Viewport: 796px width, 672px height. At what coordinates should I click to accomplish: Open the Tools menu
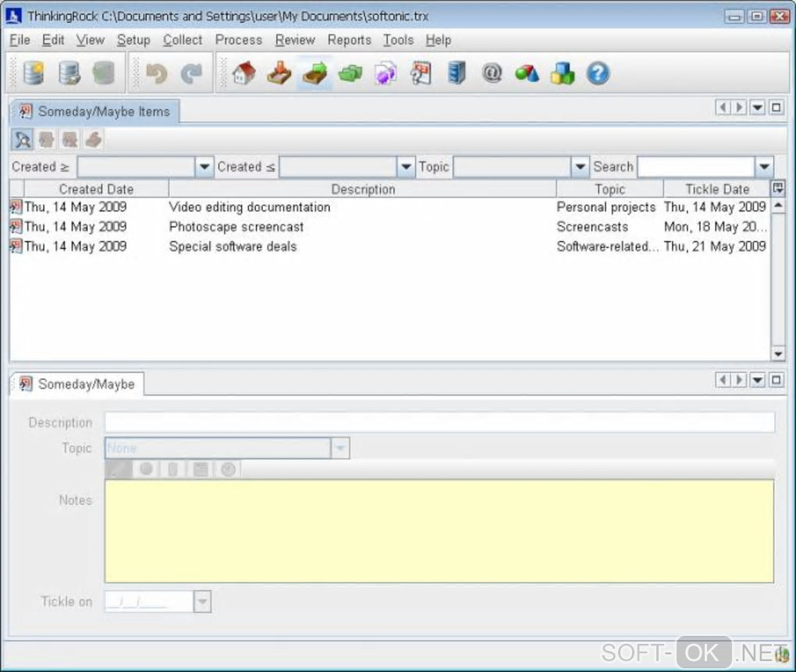coord(398,40)
